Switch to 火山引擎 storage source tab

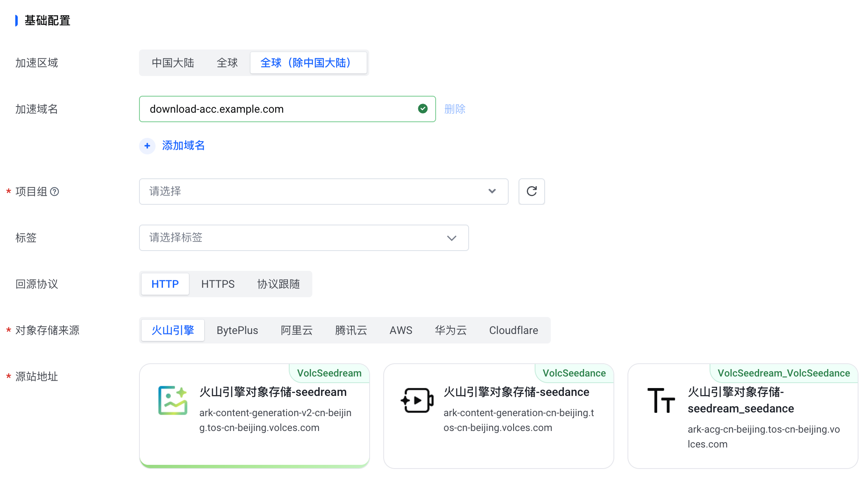(x=173, y=330)
